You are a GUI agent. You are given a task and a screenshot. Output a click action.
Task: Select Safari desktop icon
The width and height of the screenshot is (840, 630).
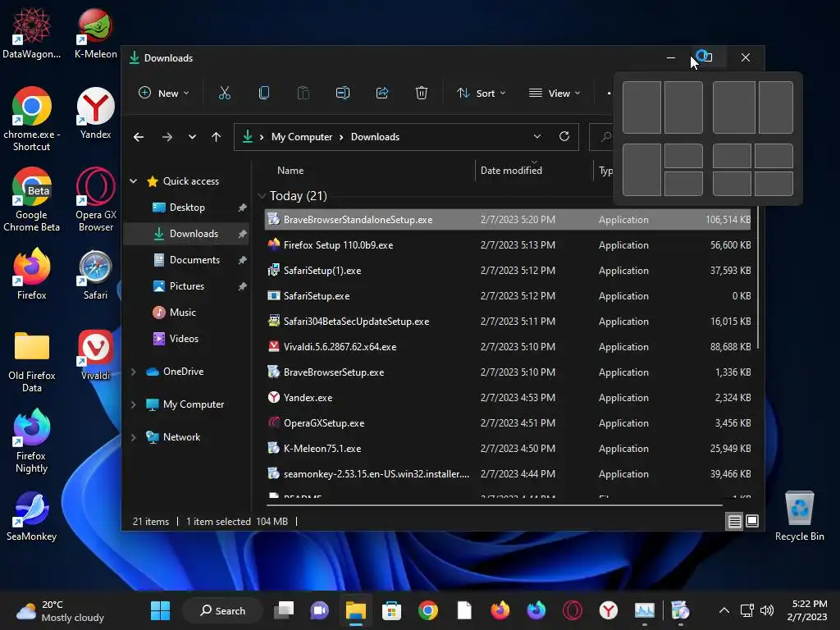(x=95, y=274)
